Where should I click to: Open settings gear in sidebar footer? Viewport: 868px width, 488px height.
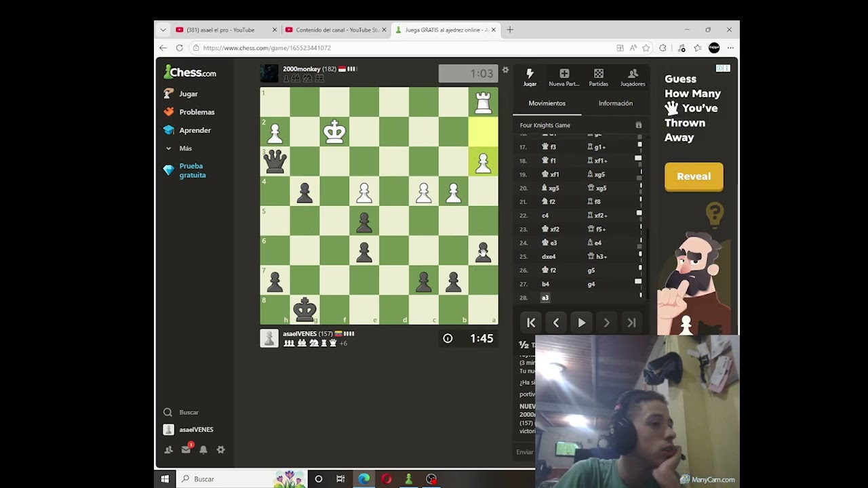pyautogui.click(x=220, y=449)
